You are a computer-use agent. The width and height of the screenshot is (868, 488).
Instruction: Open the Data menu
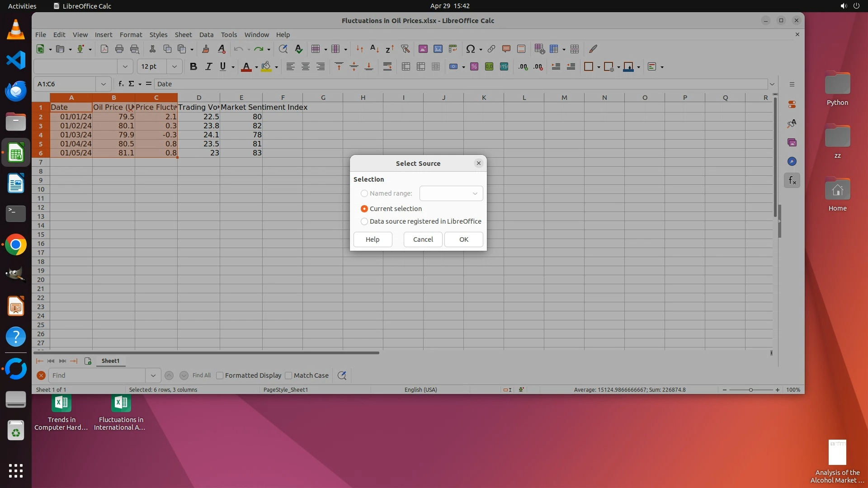(x=206, y=35)
